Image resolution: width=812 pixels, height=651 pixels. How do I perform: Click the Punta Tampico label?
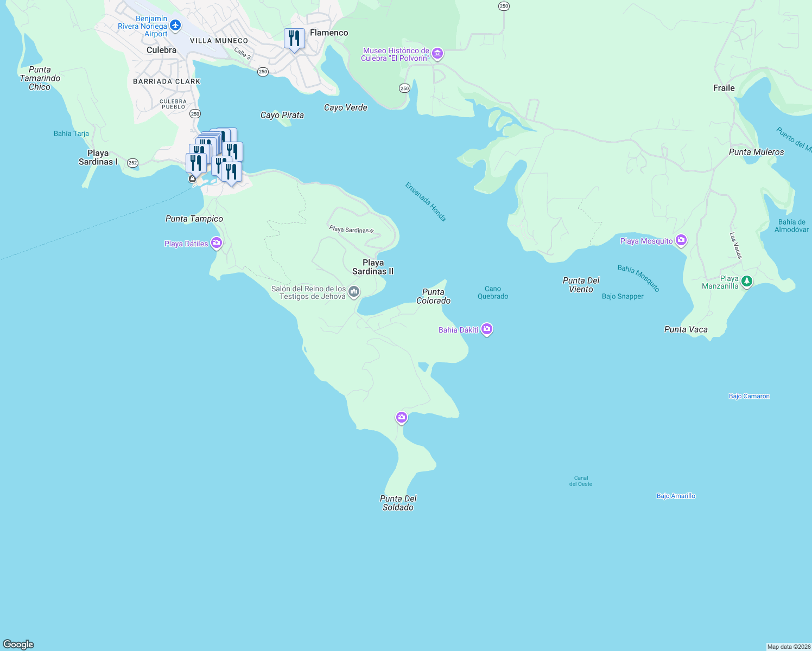(x=194, y=219)
